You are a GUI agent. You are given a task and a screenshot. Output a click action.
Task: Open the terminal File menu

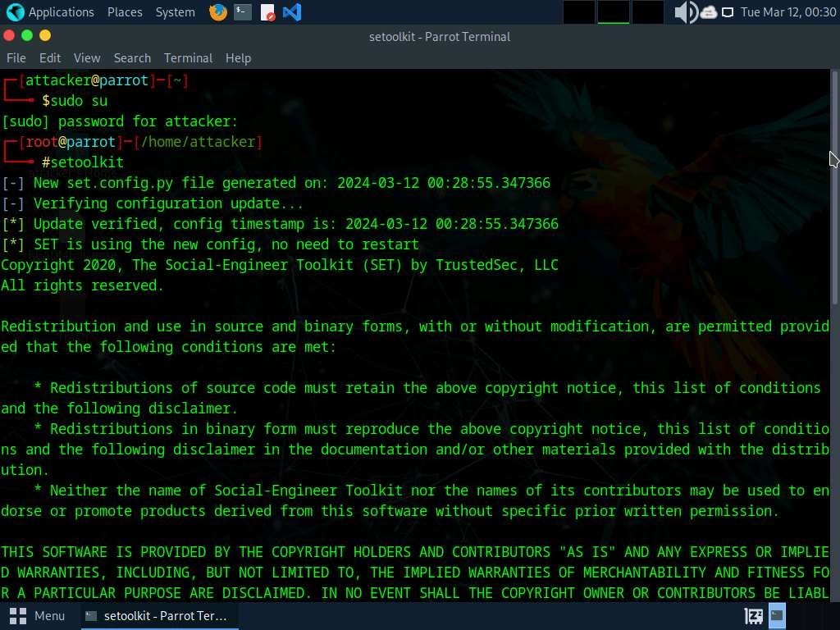16,58
